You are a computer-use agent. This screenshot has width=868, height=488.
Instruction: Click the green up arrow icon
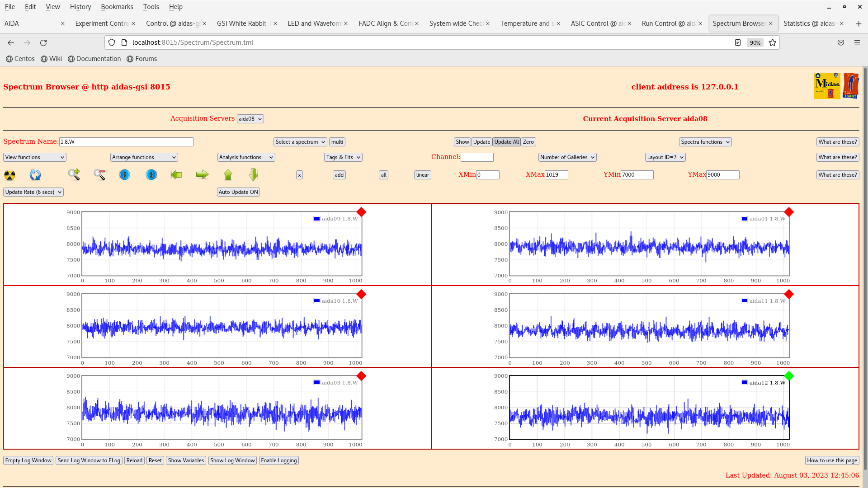point(228,175)
